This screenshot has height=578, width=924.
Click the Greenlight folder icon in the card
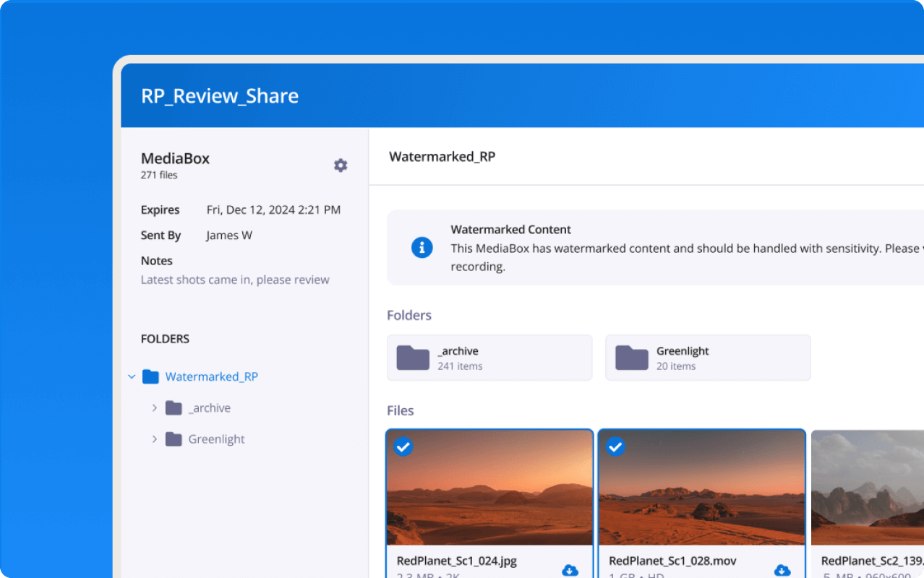pyautogui.click(x=631, y=358)
